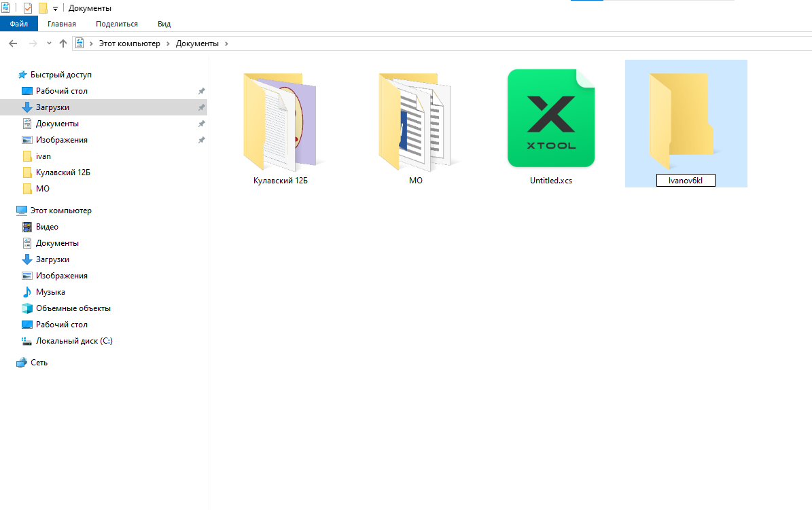The width and height of the screenshot is (812, 510).
Task: Select Быстрый доступ in the sidebar
Action: point(60,75)
